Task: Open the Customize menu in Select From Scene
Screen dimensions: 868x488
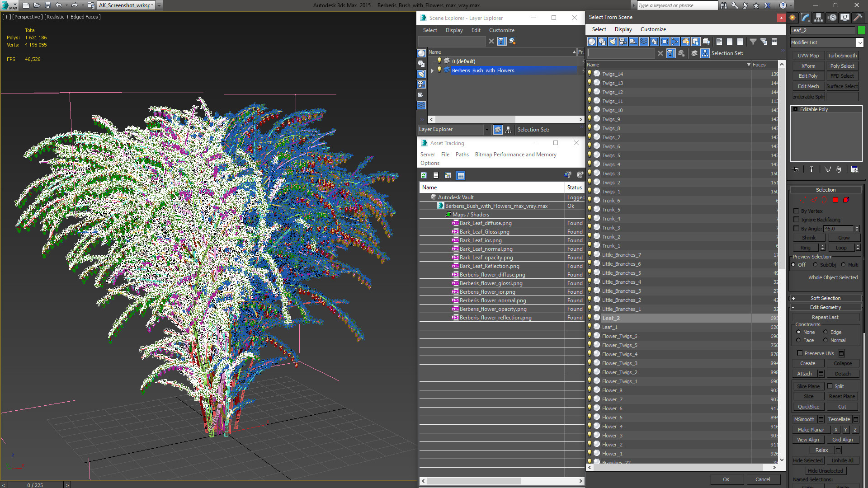Action: (x=653, y=29)
